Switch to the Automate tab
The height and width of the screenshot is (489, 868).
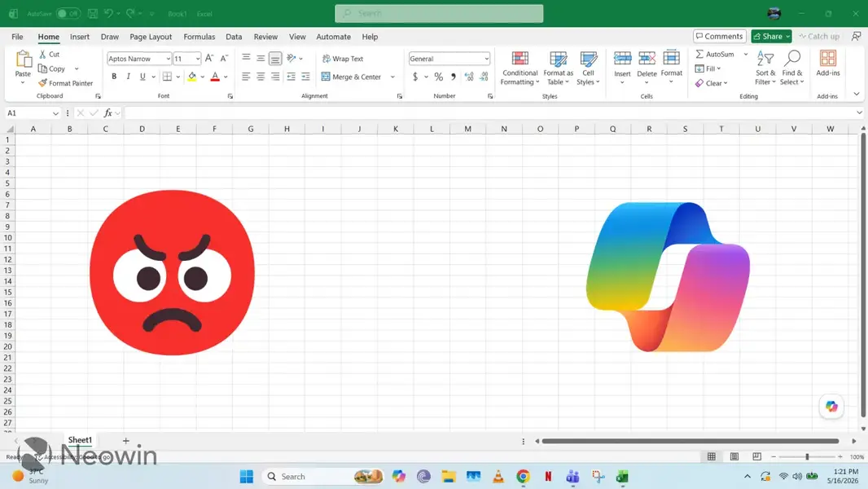coord(333,37)
